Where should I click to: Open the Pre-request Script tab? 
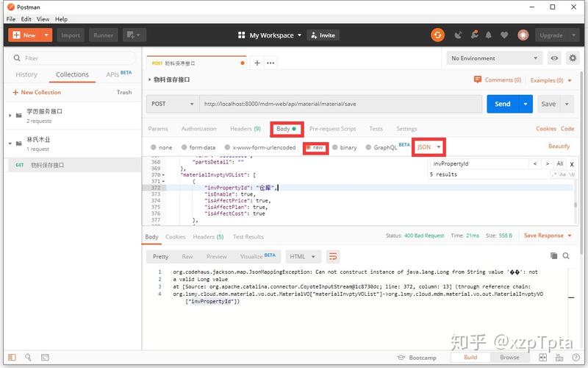click(x=332, y=129)
